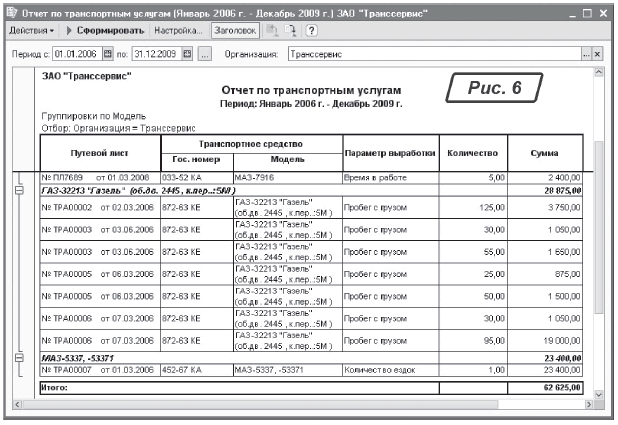Toggle the Заголовок header display button
This screenshot has width=618, height=425.
tap(232, 32)
